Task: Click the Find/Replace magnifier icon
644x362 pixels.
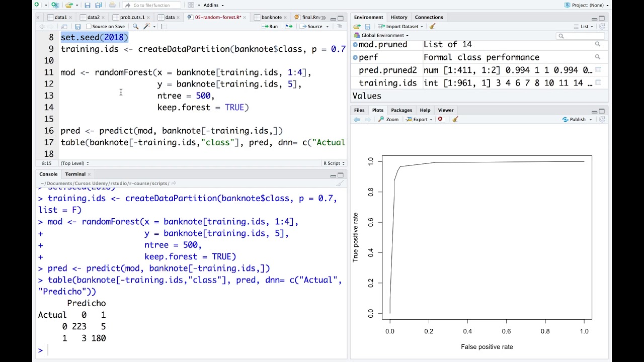Action: coord(135,27)
